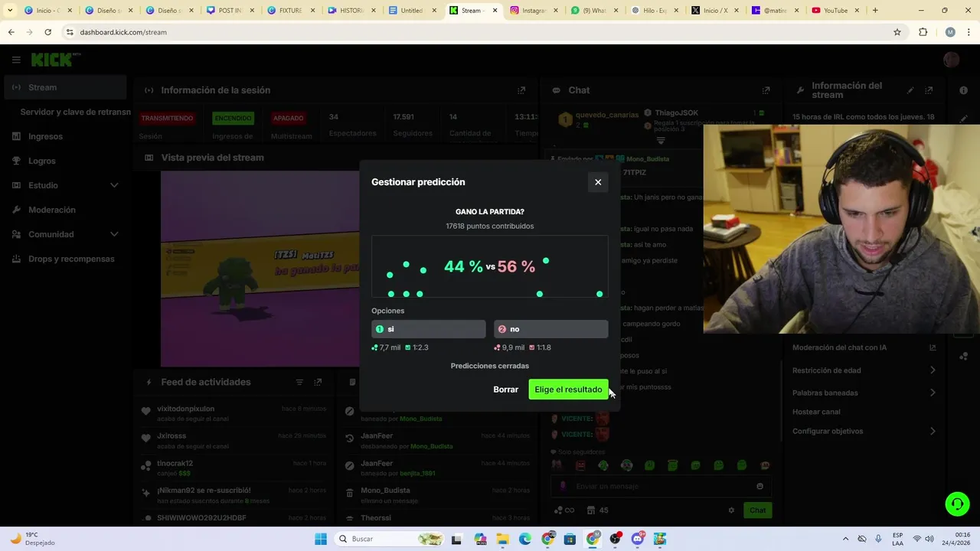Viewport: 980px width, 551px height.
Task: Expand Restricción de edad setting
Action: point(933,370)
